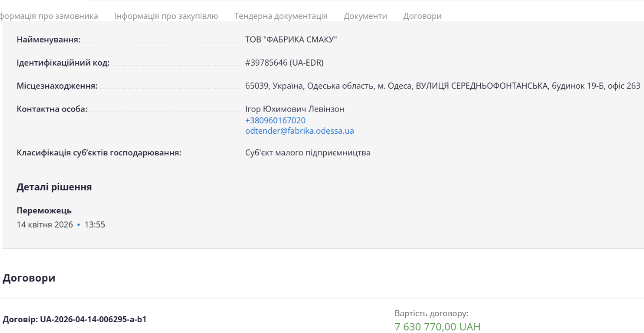Click the Одеса address text
The height and width of the screenshot is (333, 644).
(x=442, y=86)
